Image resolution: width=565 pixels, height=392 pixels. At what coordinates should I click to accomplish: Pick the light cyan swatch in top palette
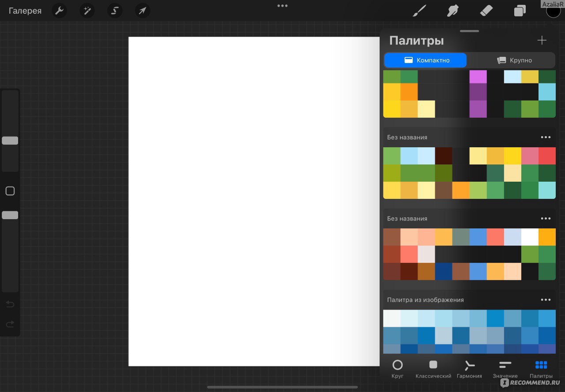click(512, 77)
